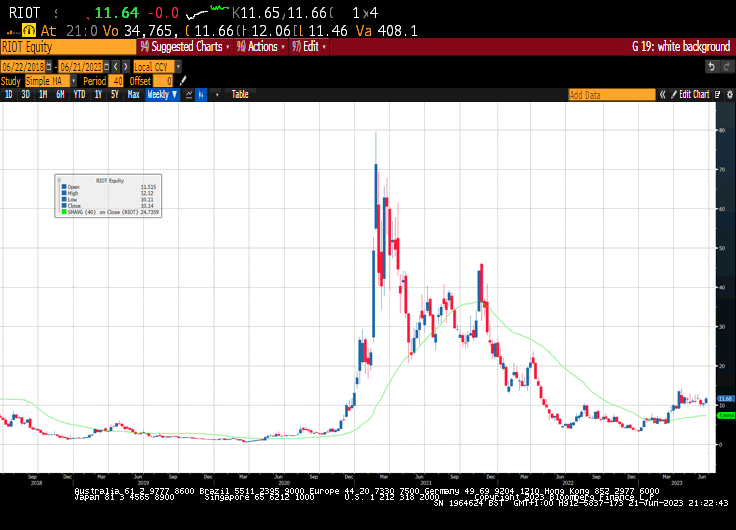Select the 5Y range tab
The height and width of the screenshot is (530, 736).
(x=115, y=94)
